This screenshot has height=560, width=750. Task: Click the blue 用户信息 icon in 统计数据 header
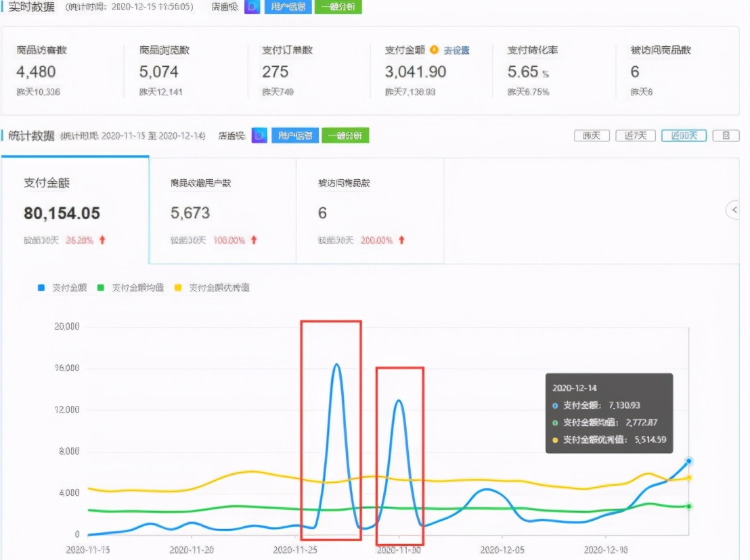coord(296,135)
